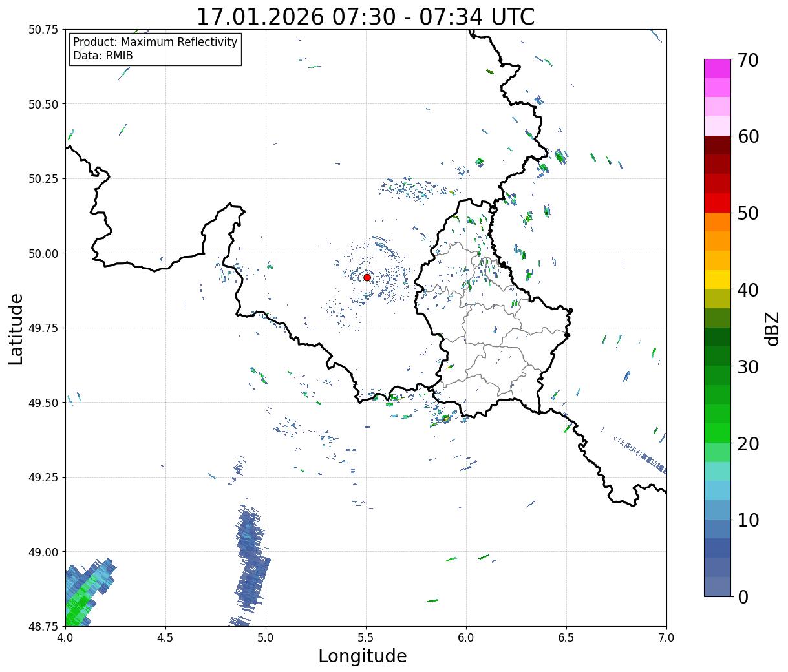Image resolution: width=788 pixels, height=672 pixels.
Task: Click latitude tick label 50.50
Action: coord(43,104)
